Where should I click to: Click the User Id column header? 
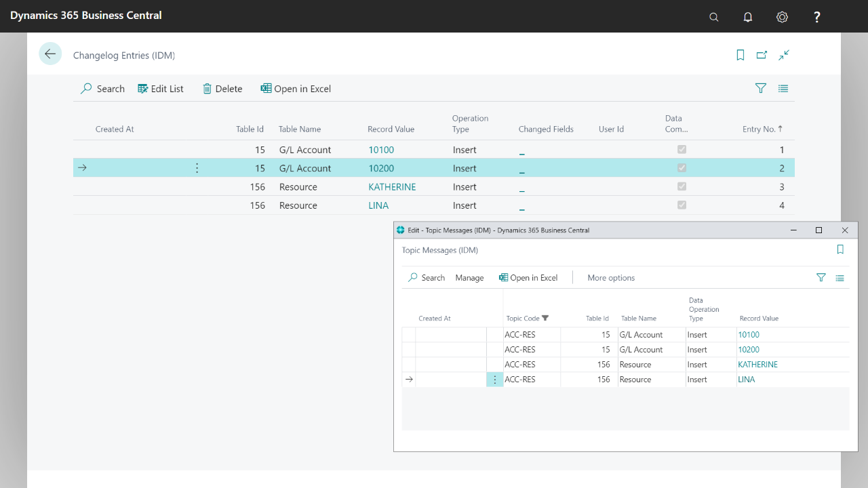pos(611,129)
